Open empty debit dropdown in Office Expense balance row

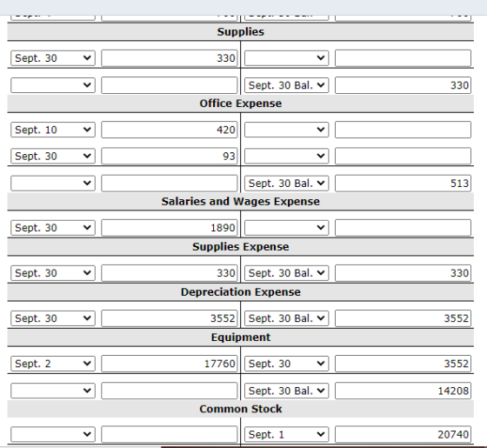click(x=53, y=184)
